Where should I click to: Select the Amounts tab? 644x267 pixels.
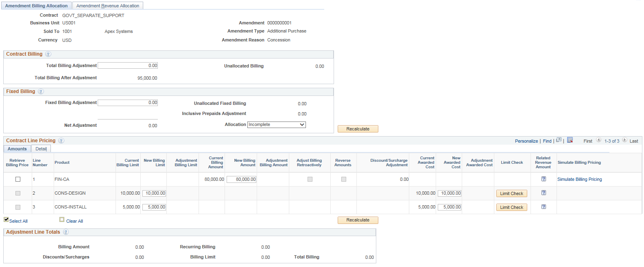click(17, 149)
